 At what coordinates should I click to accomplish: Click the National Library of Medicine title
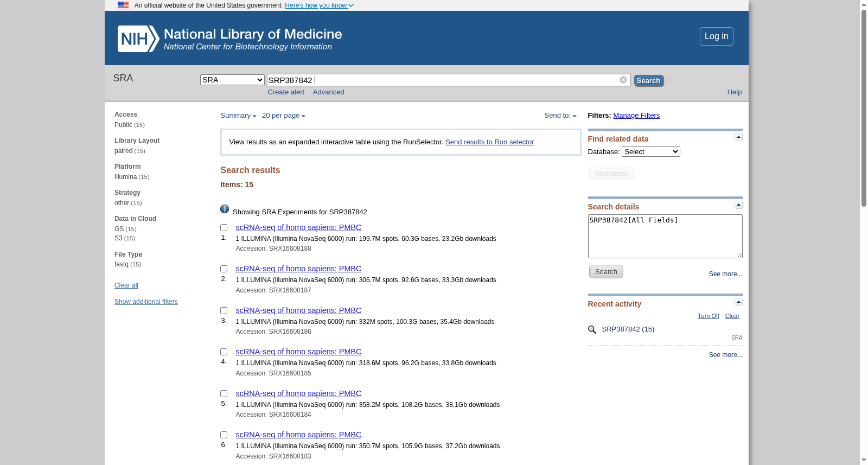click(253, 34)
